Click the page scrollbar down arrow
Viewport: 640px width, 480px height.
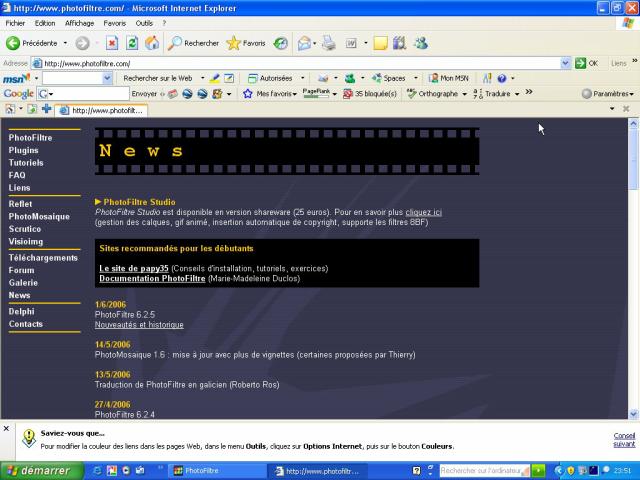[633, 414]
